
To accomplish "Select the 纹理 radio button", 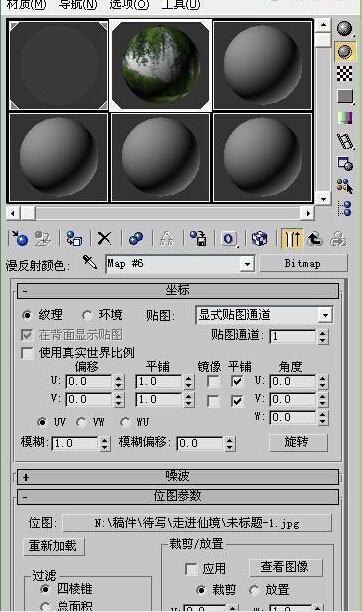I will pos(27,315).
